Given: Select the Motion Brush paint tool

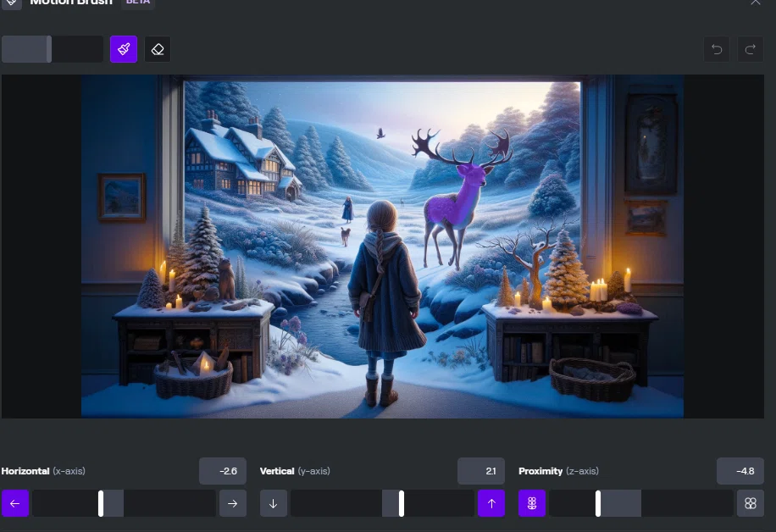Looking at the screenshot, I should (124, 49).
